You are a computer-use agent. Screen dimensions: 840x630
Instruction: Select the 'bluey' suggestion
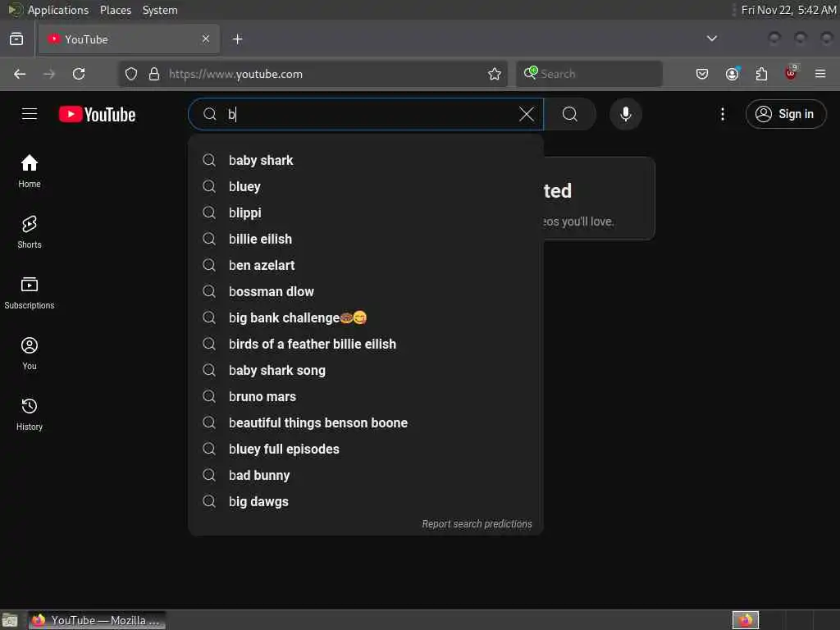click(366, 186)
